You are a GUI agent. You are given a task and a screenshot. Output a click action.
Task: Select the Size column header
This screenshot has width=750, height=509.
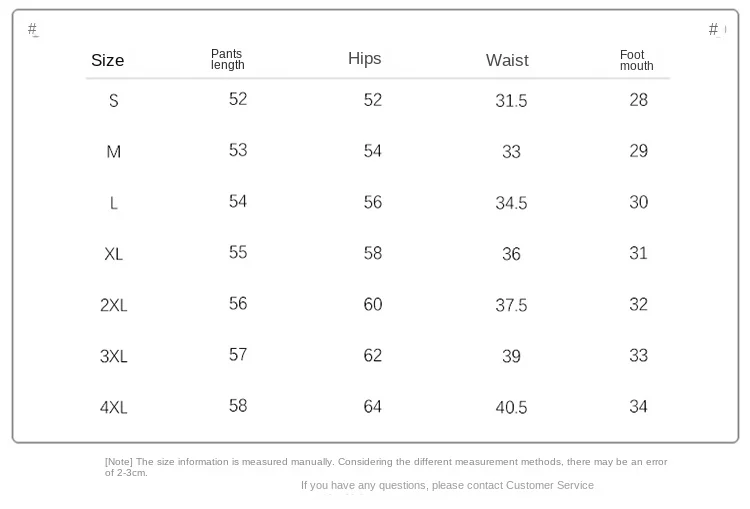[x=108, y=60]
